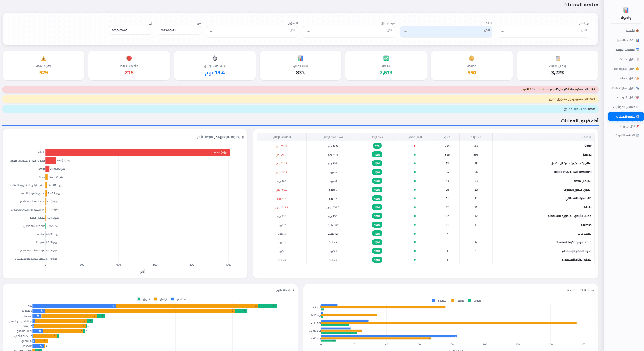The image size is (644, 351).
Task: Click the Omar row in employee table
Action: (426, 146)
